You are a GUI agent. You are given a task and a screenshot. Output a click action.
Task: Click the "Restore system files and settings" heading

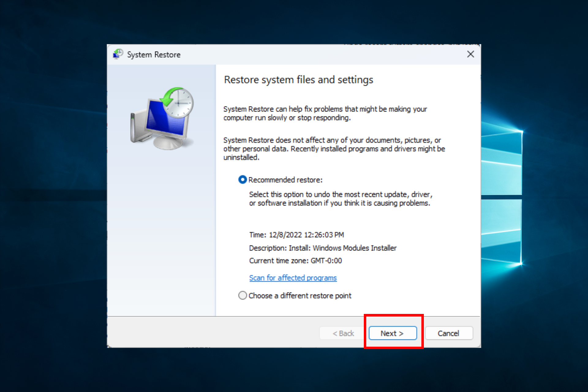298,80
